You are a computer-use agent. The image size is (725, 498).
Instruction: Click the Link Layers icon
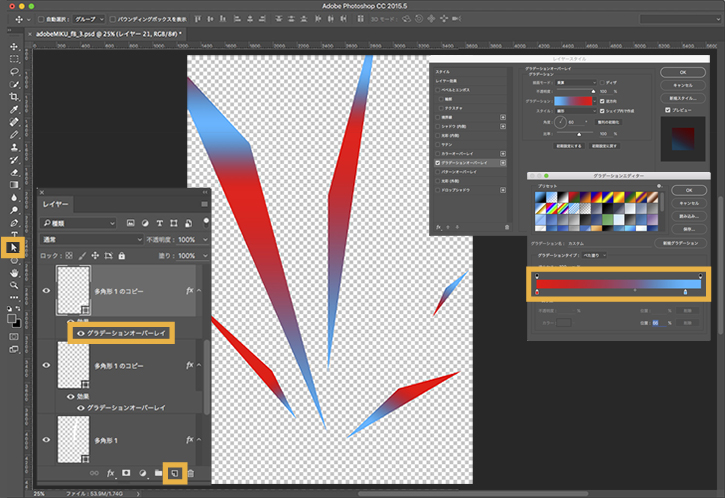click(94, 473)
